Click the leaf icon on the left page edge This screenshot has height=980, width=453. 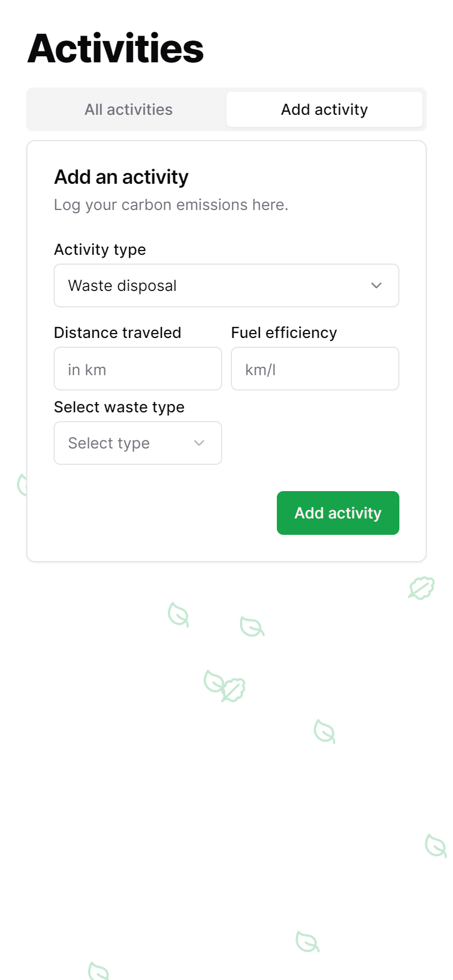[x=21, y=484]
